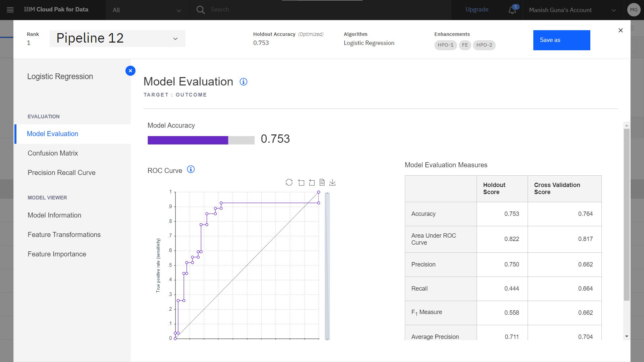Close the pipeline details dialog
Viewport: 644px width, 362px height.
[621, 31]
